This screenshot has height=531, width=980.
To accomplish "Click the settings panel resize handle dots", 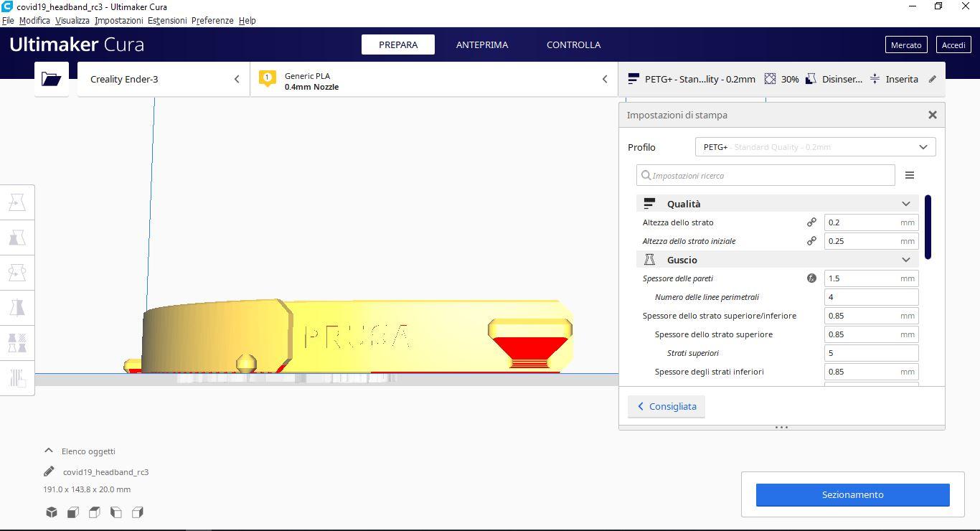I will [782, 427].
